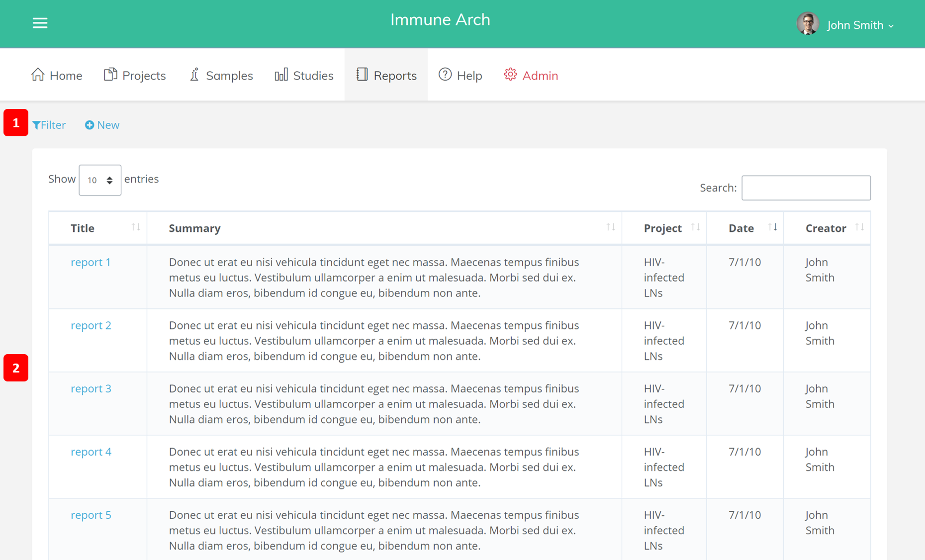
Task: Click the Reports notebook icon
Action: [362, 75]
